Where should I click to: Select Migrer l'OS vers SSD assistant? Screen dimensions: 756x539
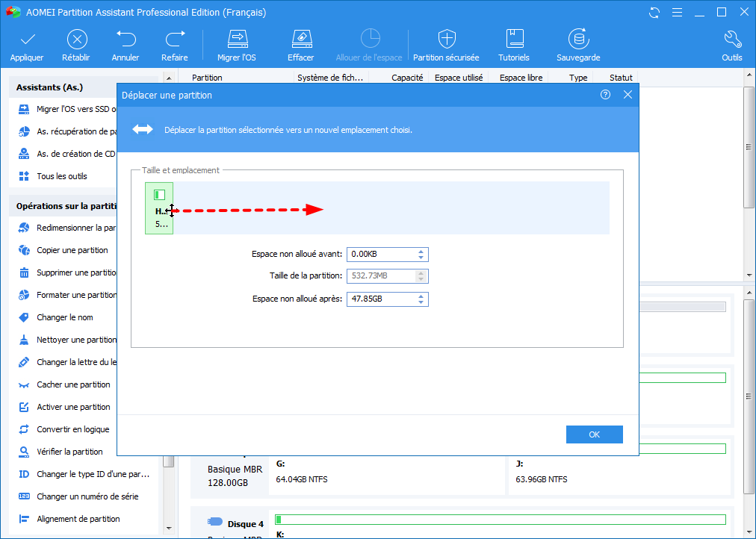[x=67, y=109]
